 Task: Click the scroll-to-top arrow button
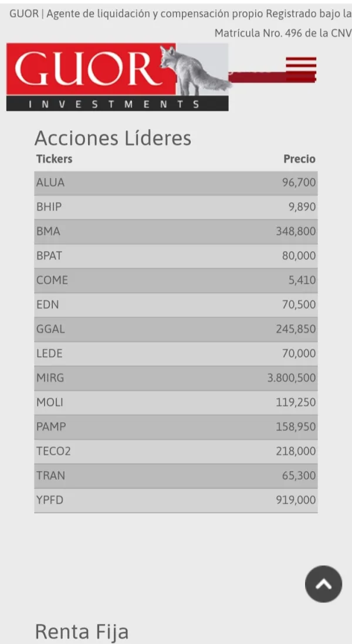[x=323, y=584]
